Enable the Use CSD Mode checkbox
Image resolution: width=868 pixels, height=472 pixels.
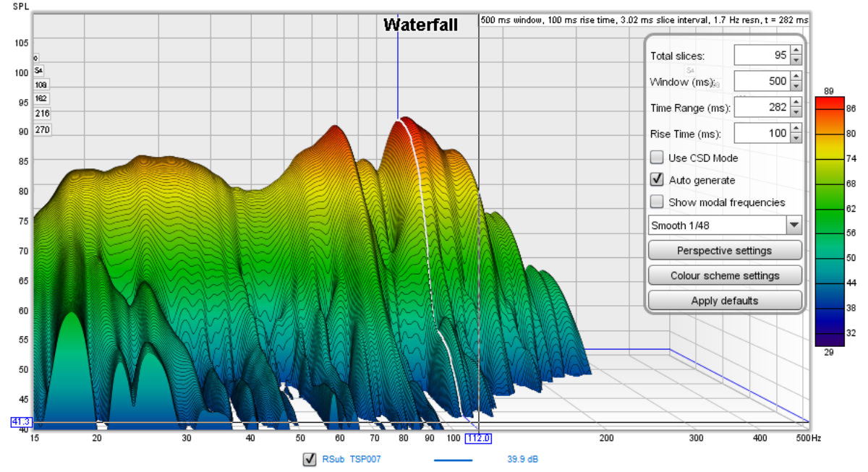657,158
